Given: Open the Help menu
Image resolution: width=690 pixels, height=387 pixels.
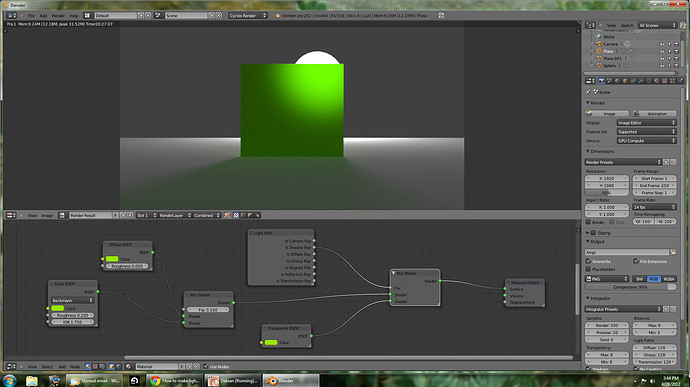Looking at the screenshot, I should [x=73, y=15].
